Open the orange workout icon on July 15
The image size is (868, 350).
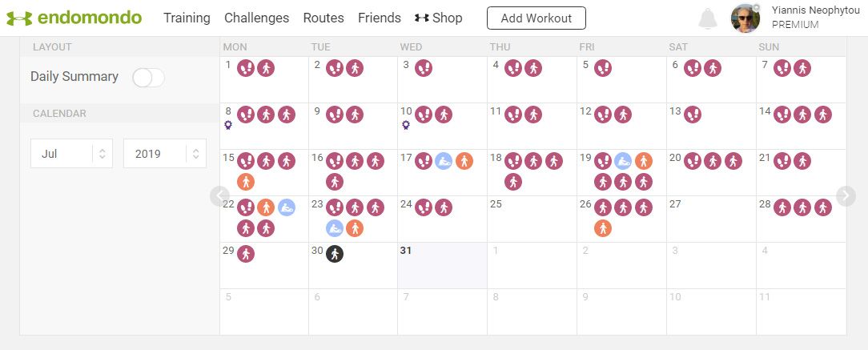pos(246,182)
